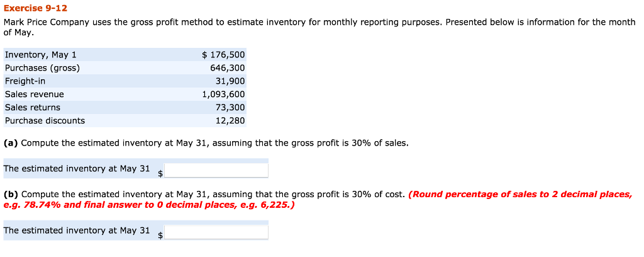Click the Sales returns row label
The width and height of the screenshot is (644, 257).
pyautogui.click(x=33, y=108)
